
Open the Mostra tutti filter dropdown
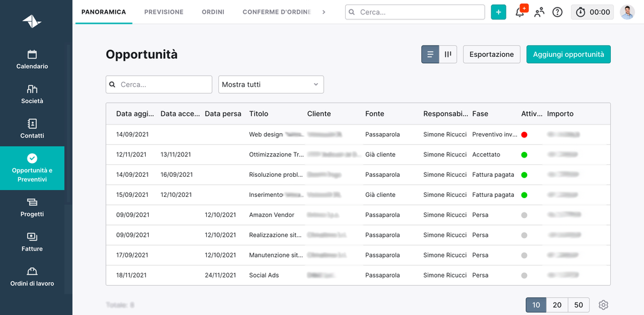pyautogui.click(x=271, y=84)
